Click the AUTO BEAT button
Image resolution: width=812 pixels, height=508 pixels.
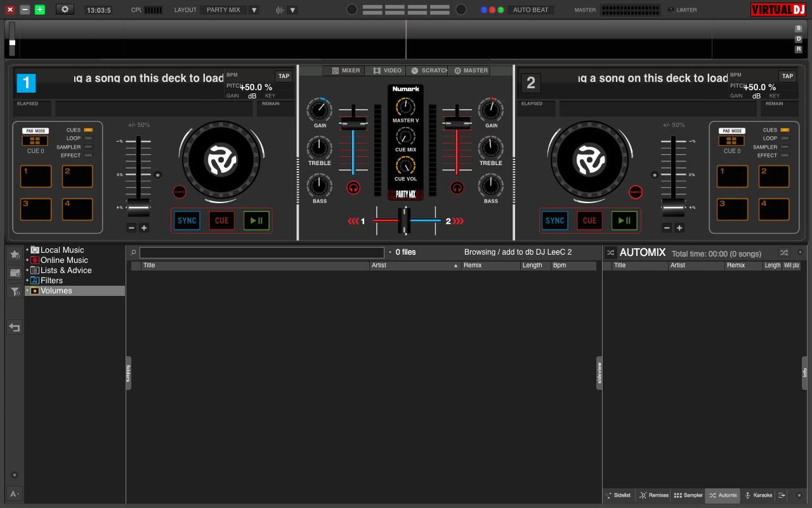(x=530, y=10)
